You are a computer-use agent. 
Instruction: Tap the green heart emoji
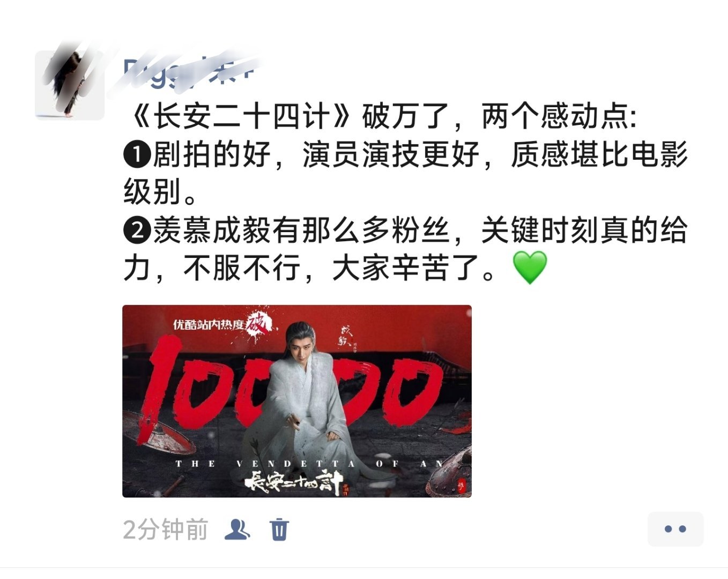click(x=530, y=268)
